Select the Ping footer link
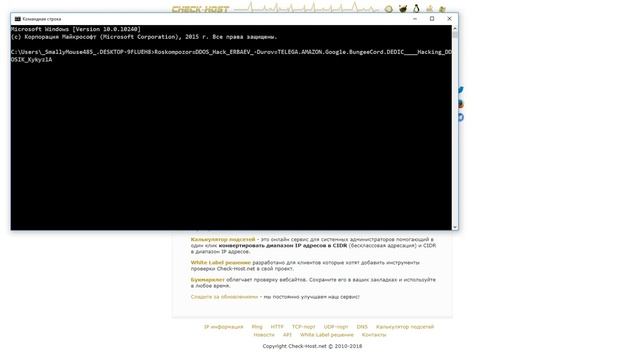Image resolution: width=640 pixels, height=360 pixels. click(257, 327)
